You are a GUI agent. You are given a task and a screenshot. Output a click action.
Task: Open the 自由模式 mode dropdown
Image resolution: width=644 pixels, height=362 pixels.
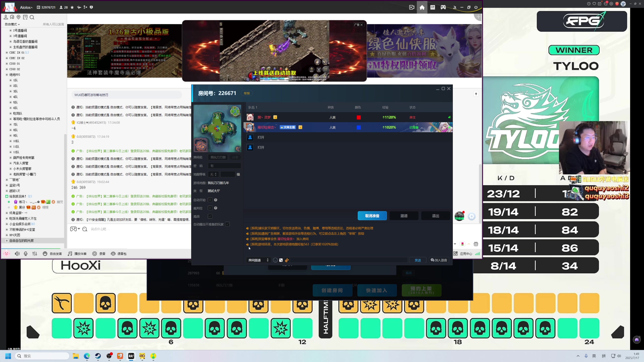click(x=12, y=24)
